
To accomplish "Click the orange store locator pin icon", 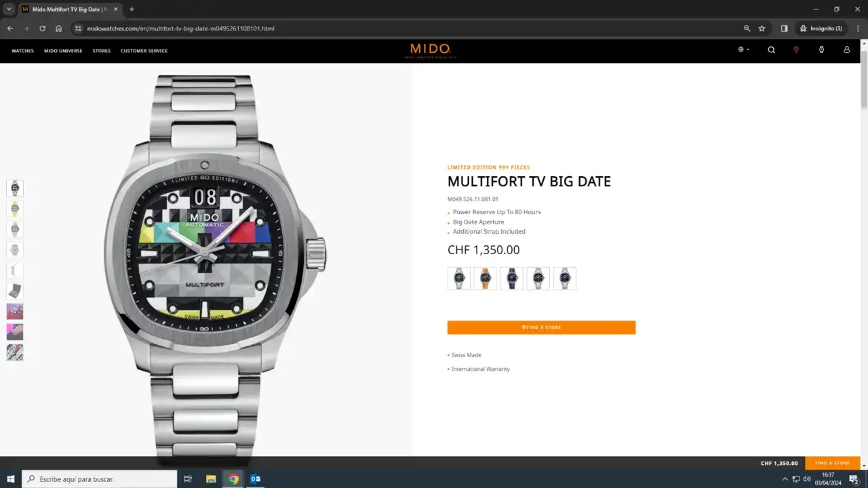I will coord(796,49).
